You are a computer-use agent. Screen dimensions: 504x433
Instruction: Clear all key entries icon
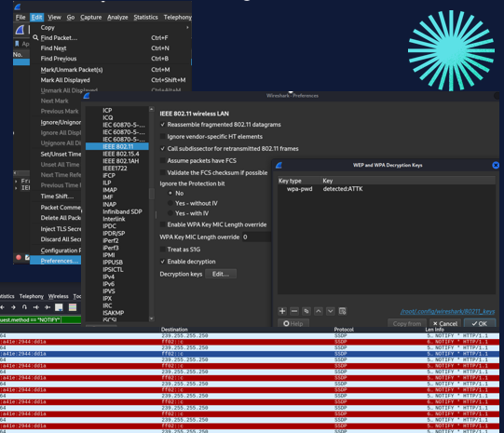(342, 311)
